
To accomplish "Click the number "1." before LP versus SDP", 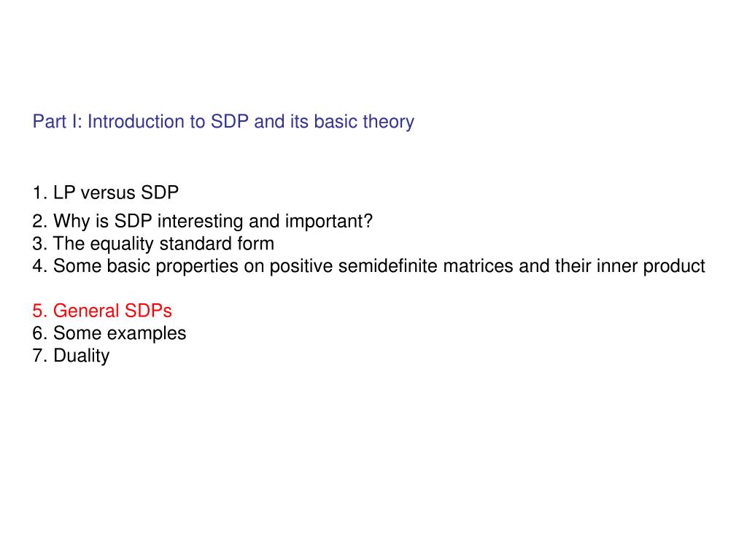I will (x=39, y=192).
